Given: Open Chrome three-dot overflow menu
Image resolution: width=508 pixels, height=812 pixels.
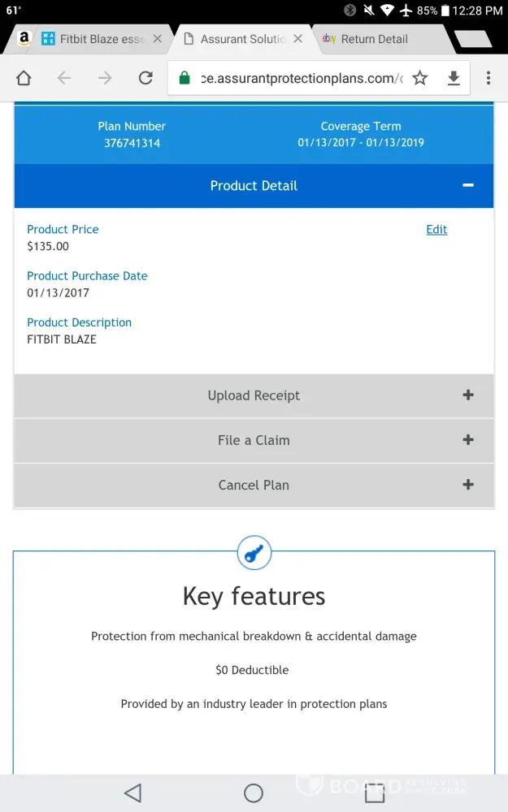Looking at the screenshot, I should 488,78.
